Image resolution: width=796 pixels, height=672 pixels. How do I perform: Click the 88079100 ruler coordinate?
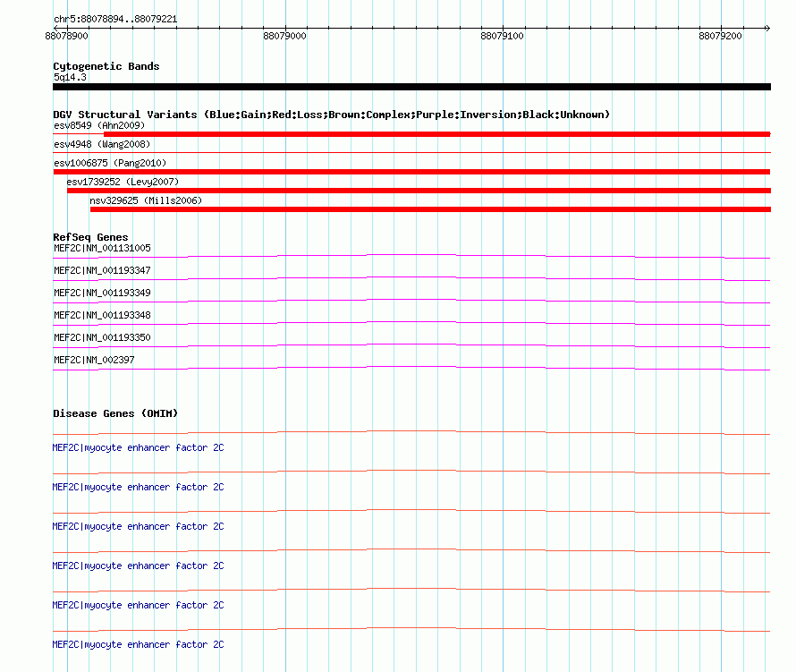coord(502,36)
